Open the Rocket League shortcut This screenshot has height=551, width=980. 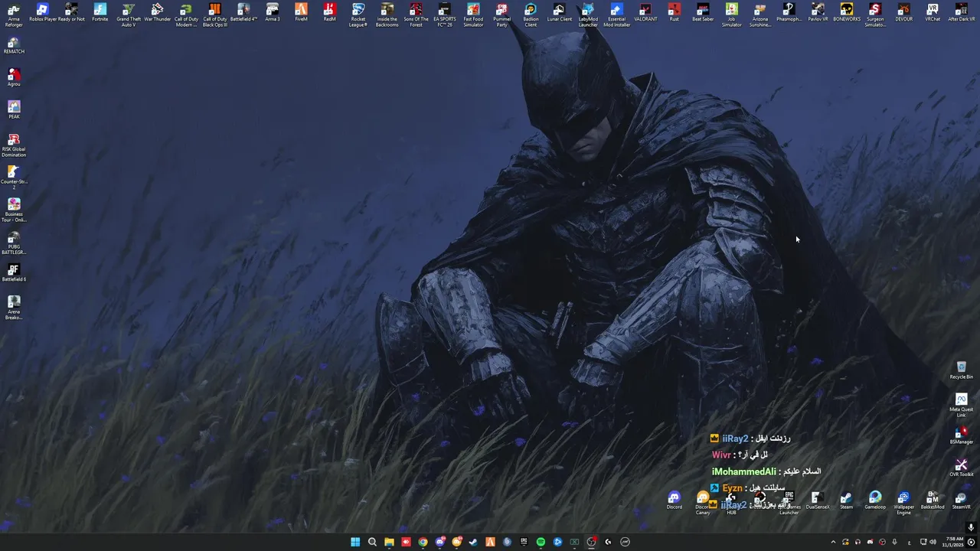click(358, 15)
